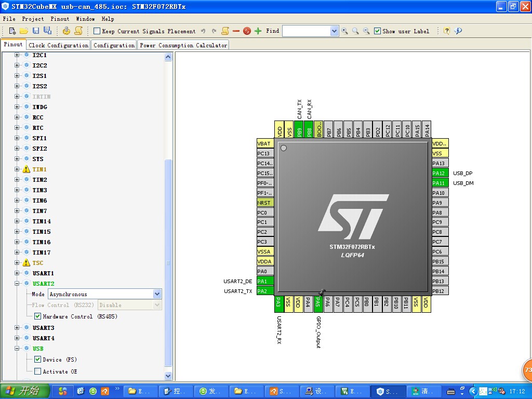Click the TSC warning triangle icon

pos(26,262)
